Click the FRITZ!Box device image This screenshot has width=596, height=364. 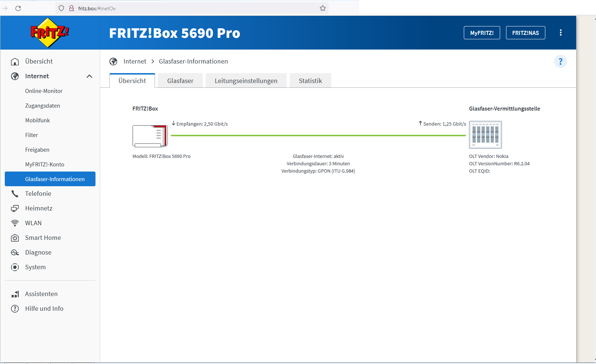150,136
